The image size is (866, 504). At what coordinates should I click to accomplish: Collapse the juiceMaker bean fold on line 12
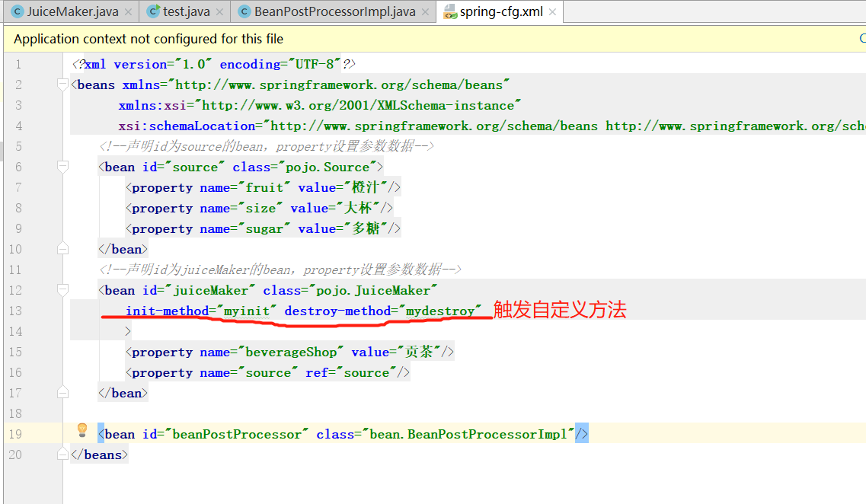point(62,290)
